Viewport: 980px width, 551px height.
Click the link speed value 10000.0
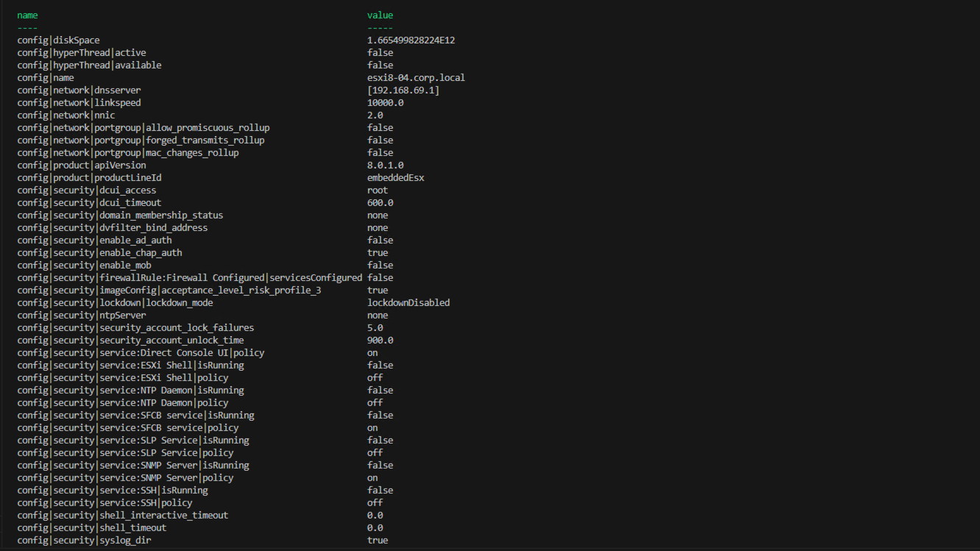pyautogui.click(x=385, y=103)
